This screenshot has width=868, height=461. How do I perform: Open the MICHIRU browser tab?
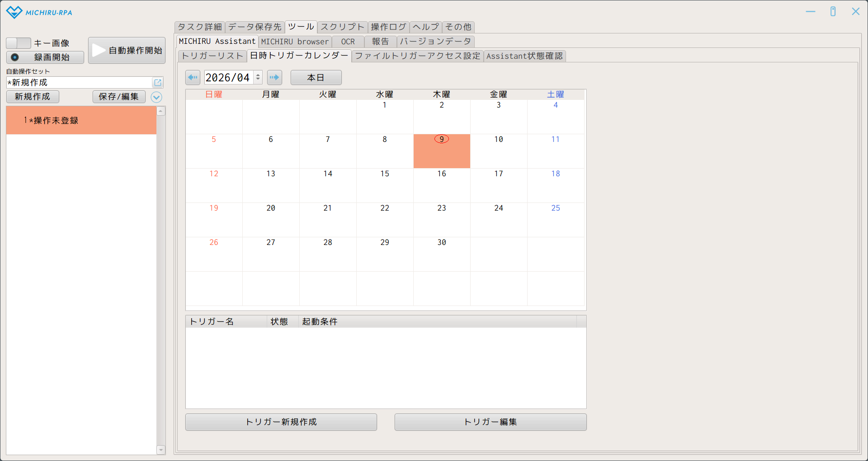coord(295,42)
